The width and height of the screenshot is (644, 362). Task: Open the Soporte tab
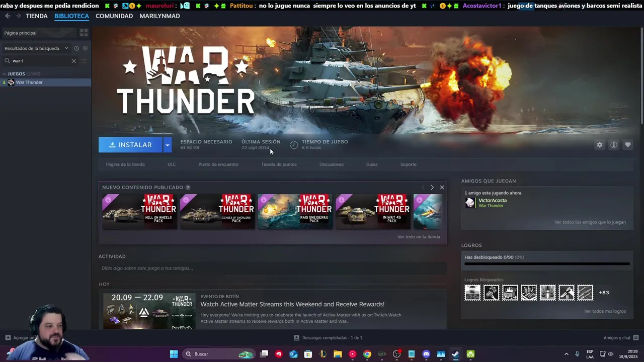(x=409, y=164)
